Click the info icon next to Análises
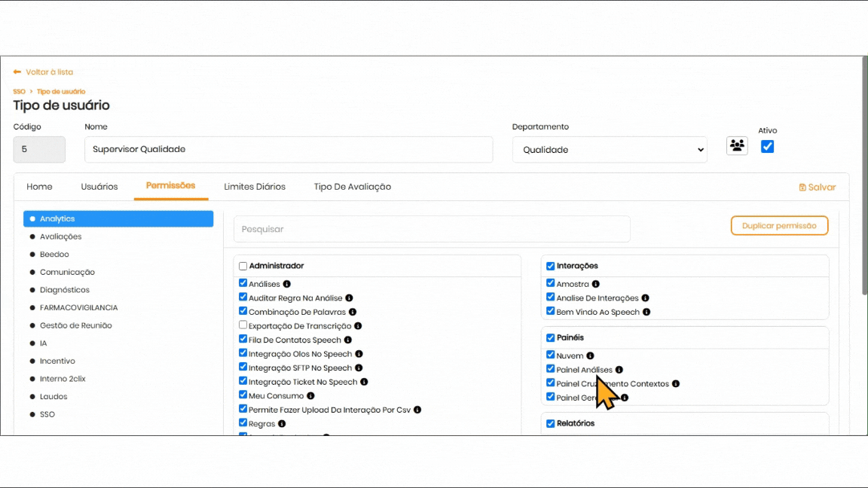868x488 pixels. (x=287, y=284)
